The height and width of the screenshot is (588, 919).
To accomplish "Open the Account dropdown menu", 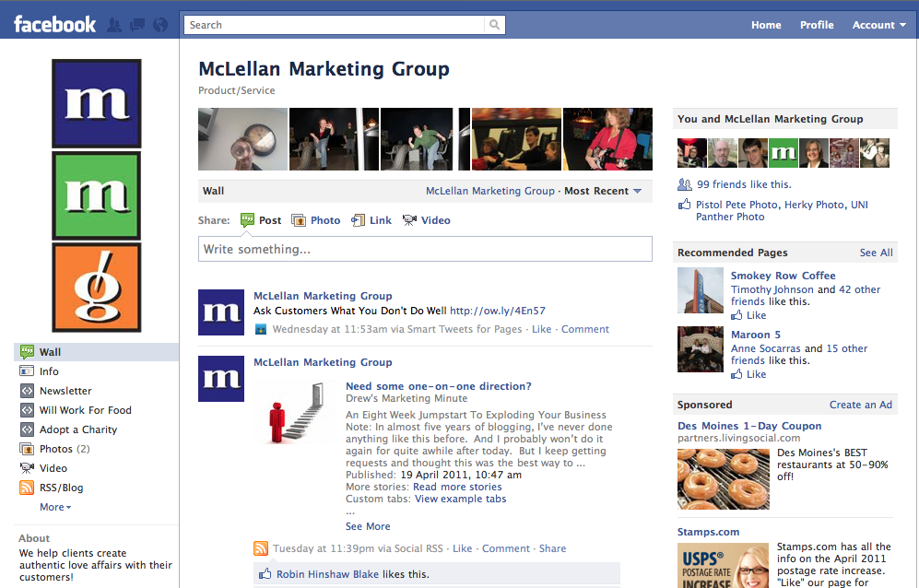I will (879, 25).
